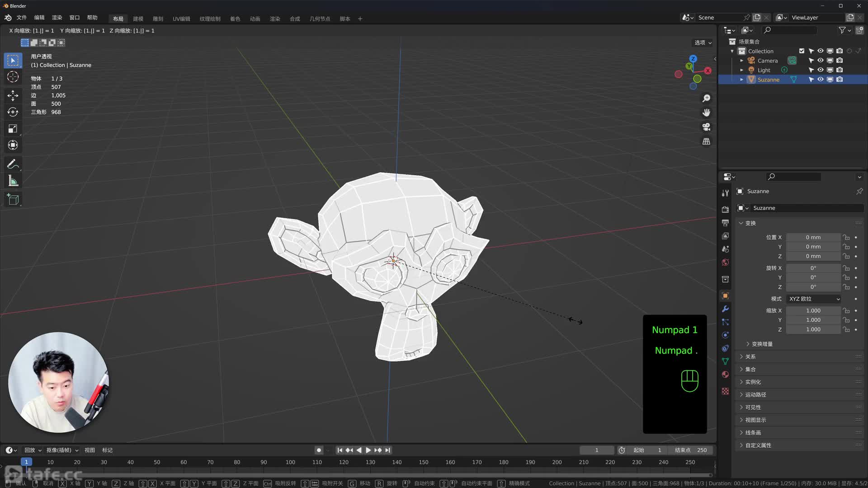This screenshot has width=868, height=488.
Task: Click the play button in the timeline
Action: (x=368, y=450)
